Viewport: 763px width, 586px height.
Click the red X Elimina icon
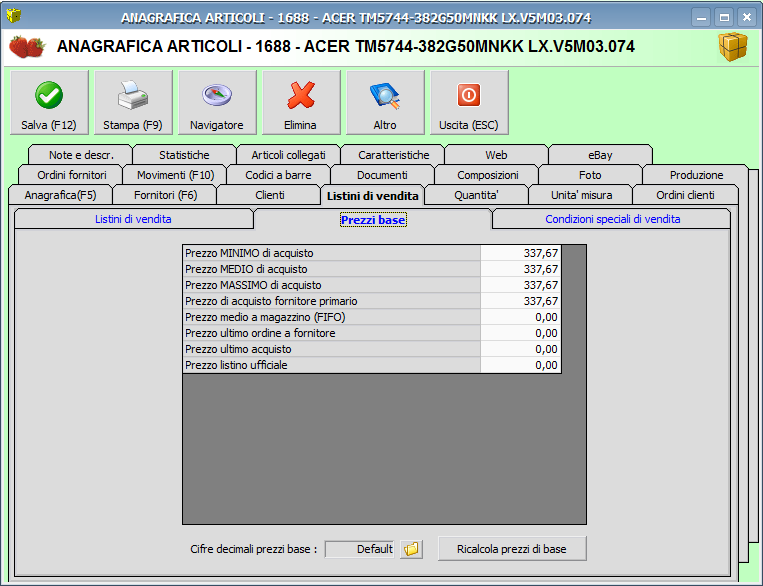(x=301, y=95)
